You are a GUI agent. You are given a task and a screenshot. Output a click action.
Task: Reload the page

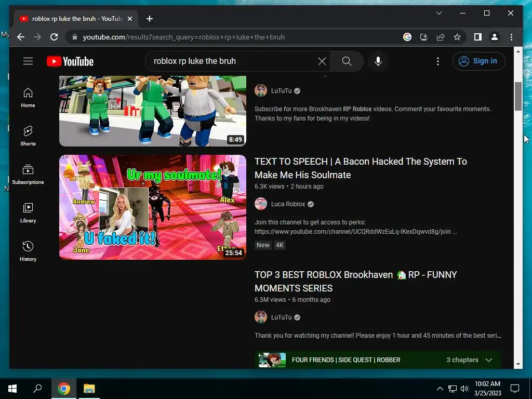point(54,37)
